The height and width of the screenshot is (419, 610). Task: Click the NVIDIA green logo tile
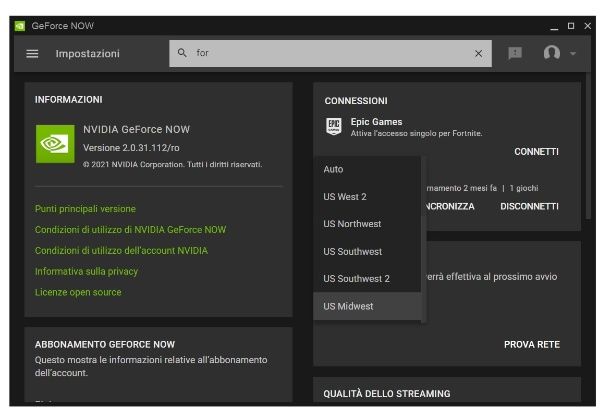coord(55,144)
